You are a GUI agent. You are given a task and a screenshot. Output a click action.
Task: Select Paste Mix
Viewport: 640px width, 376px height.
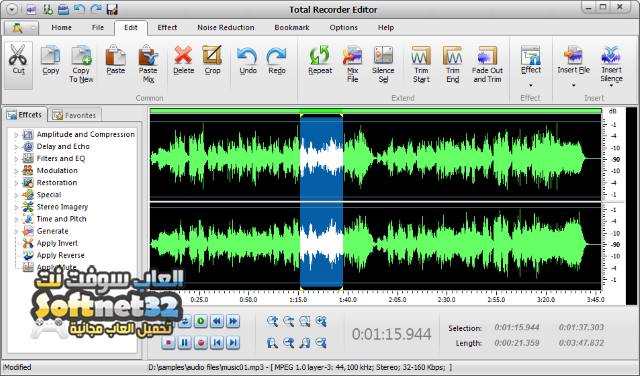148,65
